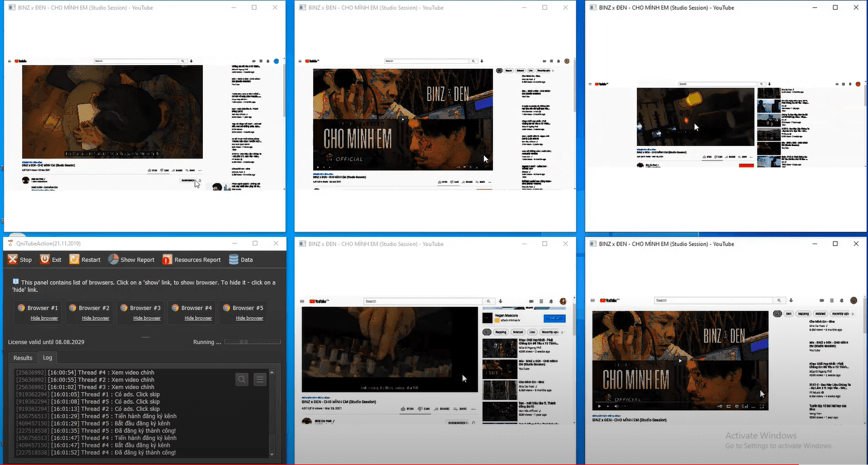
Task: Switch to the Results tab
Action: tap(23, 358)
